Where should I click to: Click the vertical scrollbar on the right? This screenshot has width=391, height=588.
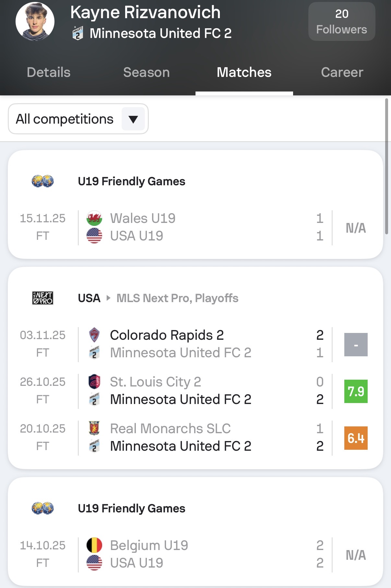pos(386,166)
